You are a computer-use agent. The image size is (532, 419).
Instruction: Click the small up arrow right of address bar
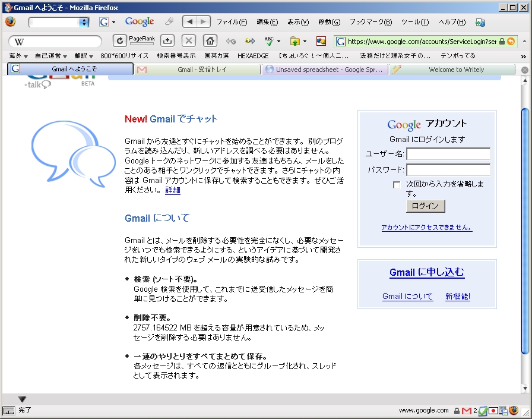pos(524,42)
